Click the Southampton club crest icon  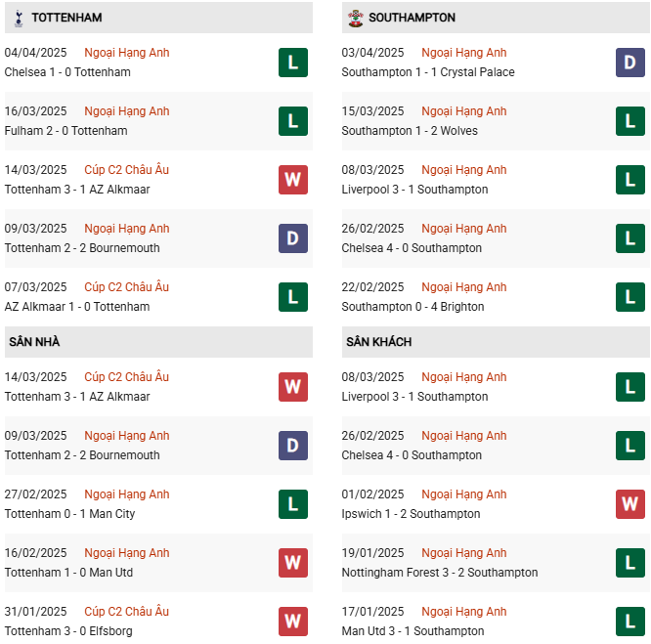[x=355, y=18]
